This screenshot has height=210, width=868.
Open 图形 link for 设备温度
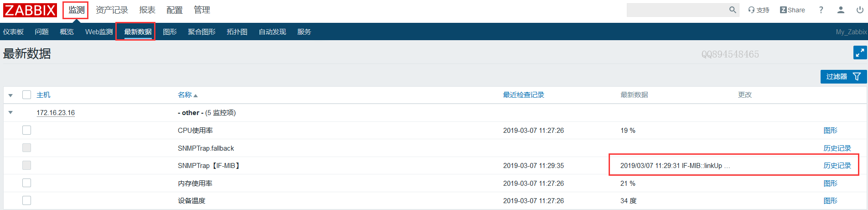pyautogui.click(x=830, y=201)
